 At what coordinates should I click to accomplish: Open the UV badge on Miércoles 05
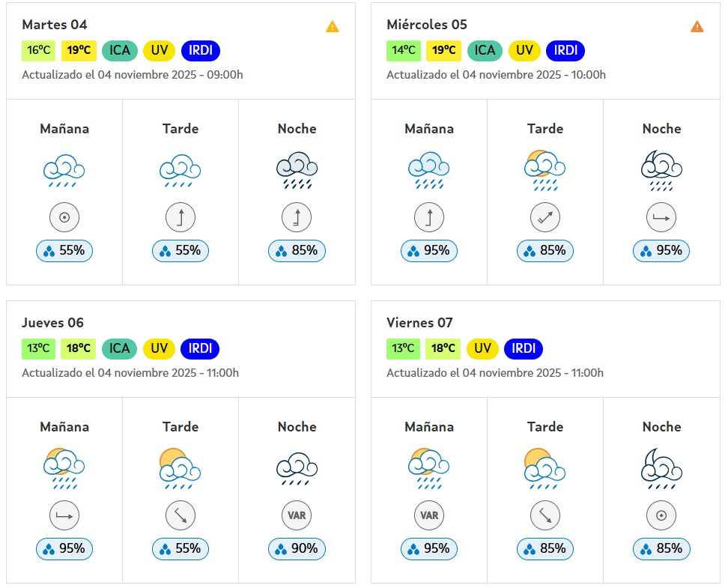(524, 51)
